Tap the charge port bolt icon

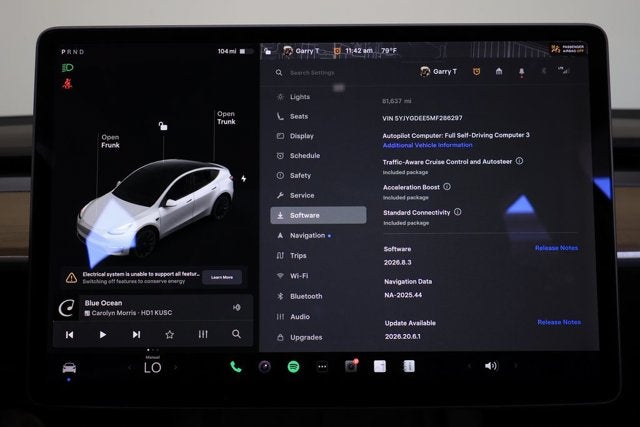point(243,179)
